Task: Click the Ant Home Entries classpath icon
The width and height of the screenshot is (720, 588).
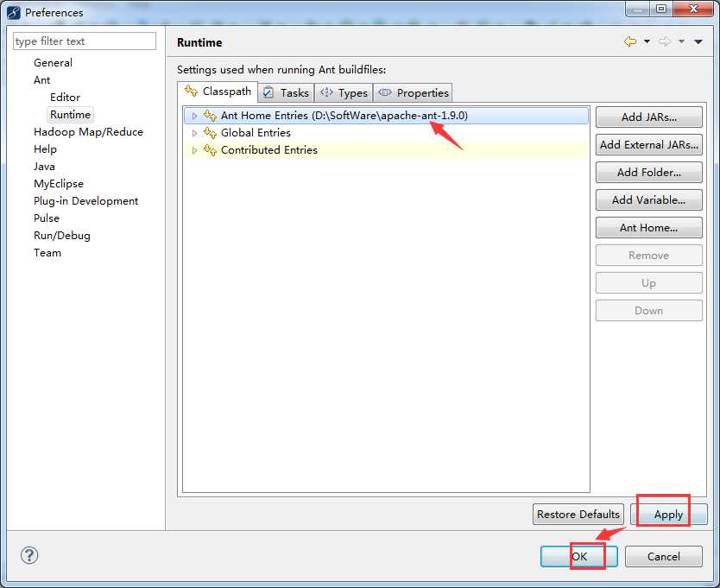Action: pyautogui.click(x=210, y=116)
